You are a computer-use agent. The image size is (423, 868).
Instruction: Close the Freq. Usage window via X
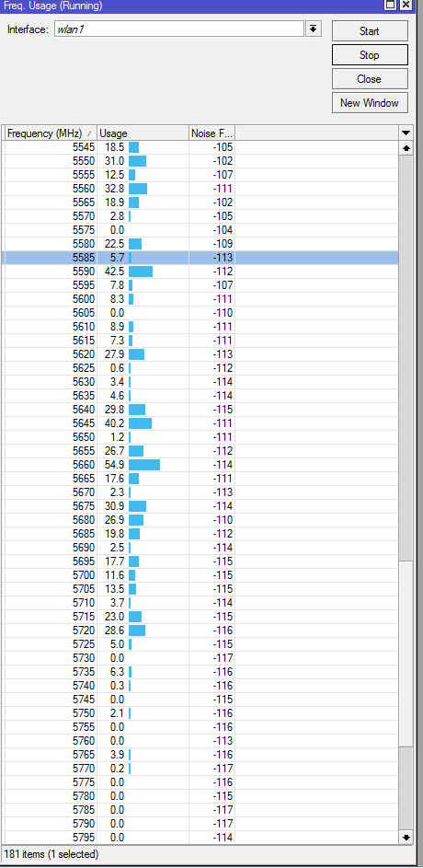click(406, 5)
